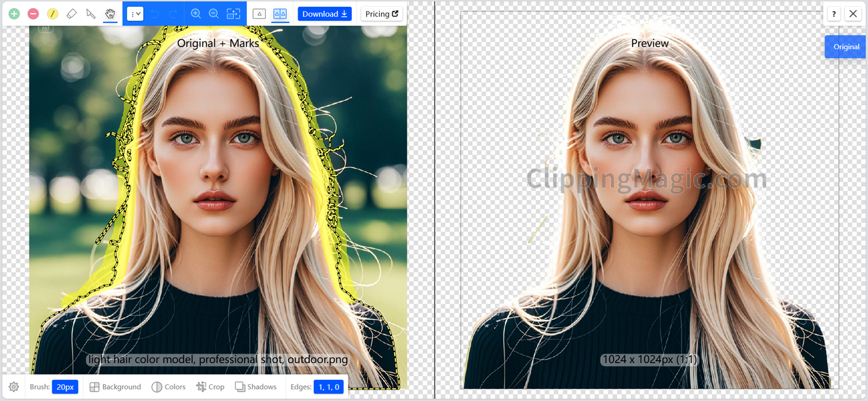
Task: Select the yellow Hair tool
Action: tap(53, 14)
